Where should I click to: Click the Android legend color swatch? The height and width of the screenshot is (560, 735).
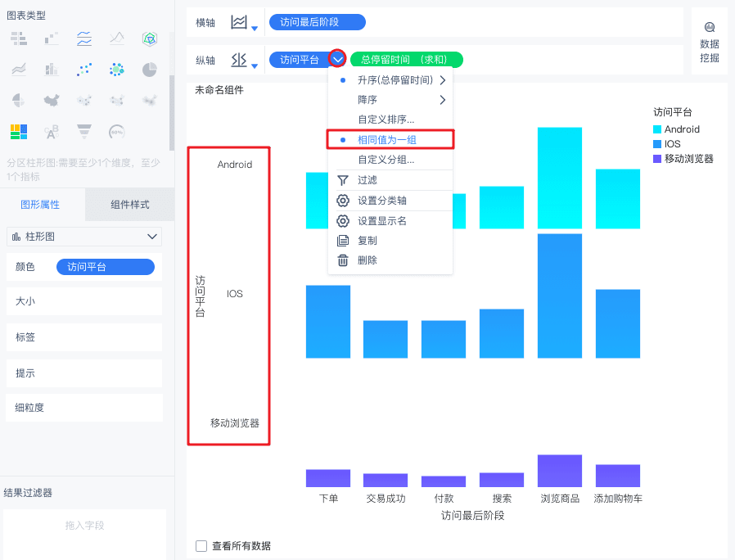click(x=657, y=129)
